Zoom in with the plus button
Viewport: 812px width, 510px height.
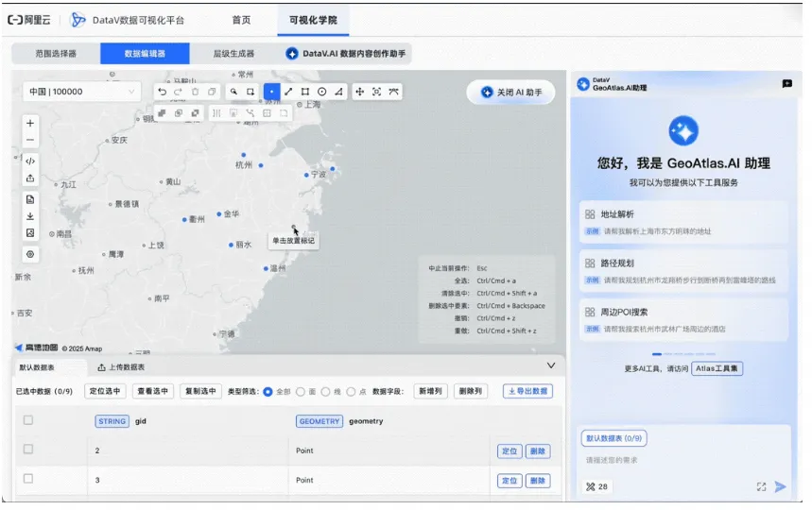30,123
